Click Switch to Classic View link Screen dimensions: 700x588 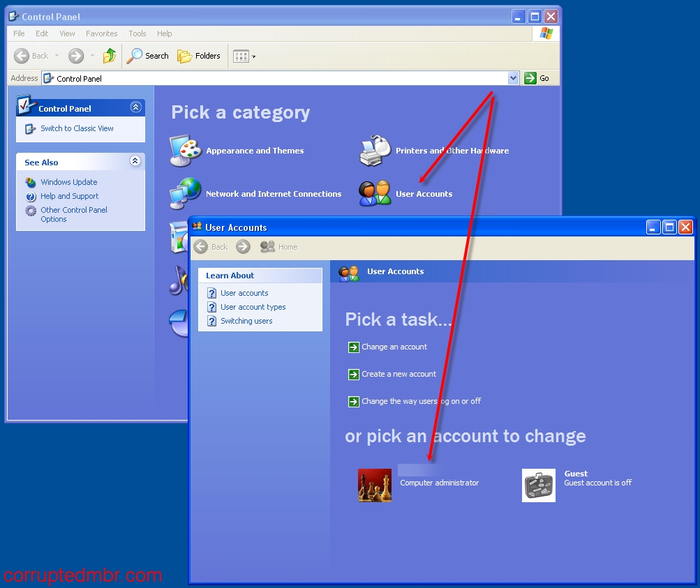pos(77,128)
